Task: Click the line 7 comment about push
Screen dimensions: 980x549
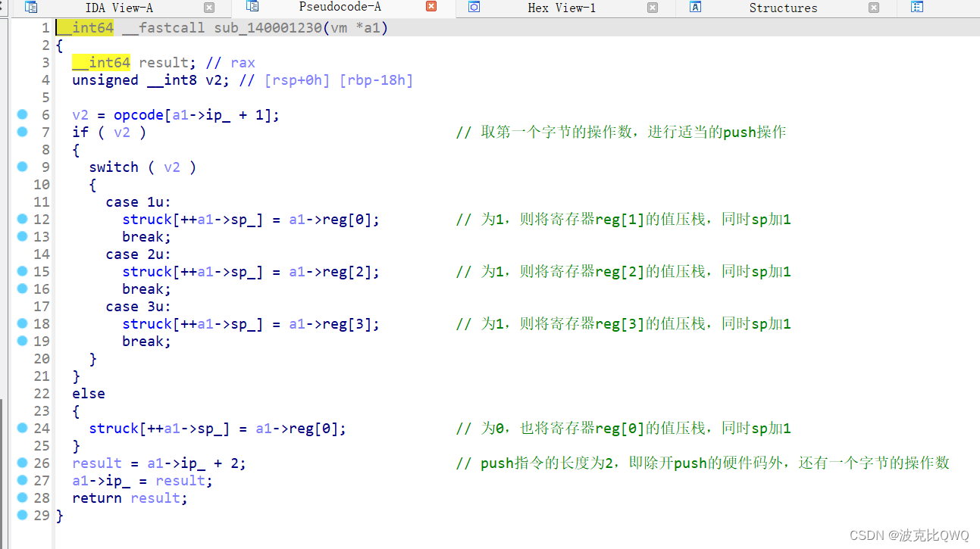Action: [x=621, y=133]
